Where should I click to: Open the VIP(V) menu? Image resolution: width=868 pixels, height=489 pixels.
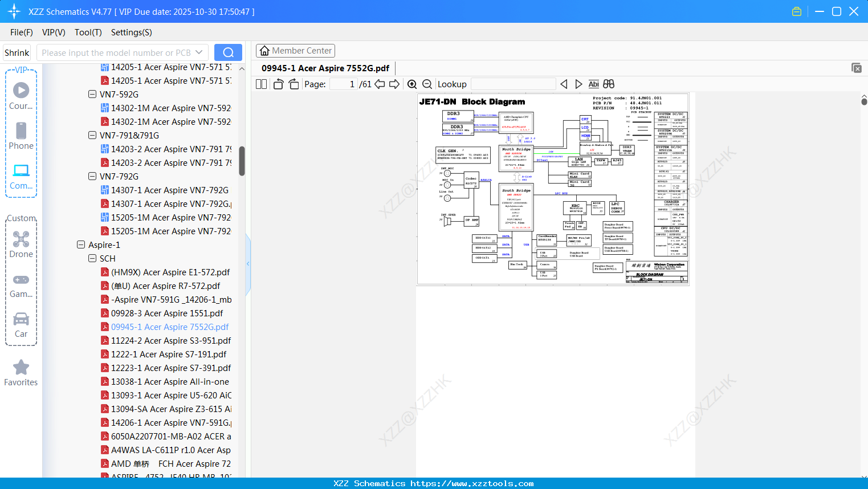pos(54,32)
